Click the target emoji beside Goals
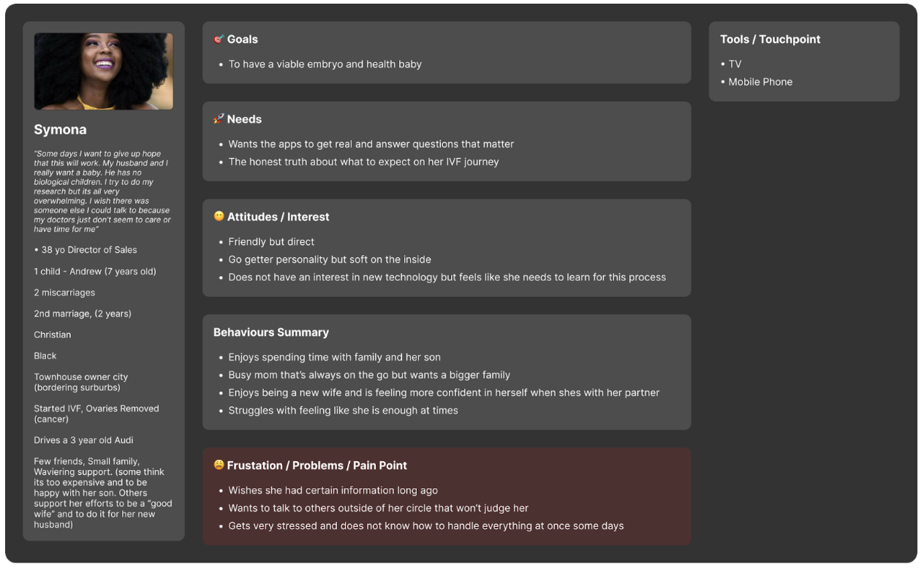Screen dimensions: 924x570 [x=219, y=39]
